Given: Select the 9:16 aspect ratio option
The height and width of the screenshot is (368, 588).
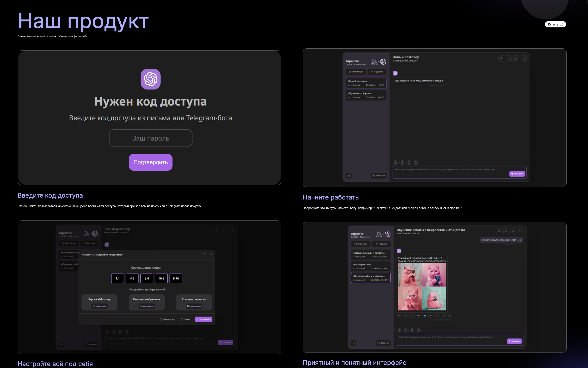Looking at the screenshot, I should [x=176, y=278].
